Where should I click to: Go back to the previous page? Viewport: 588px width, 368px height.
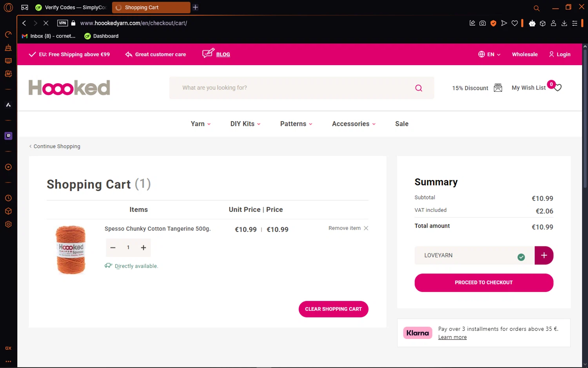click(24, 23)
